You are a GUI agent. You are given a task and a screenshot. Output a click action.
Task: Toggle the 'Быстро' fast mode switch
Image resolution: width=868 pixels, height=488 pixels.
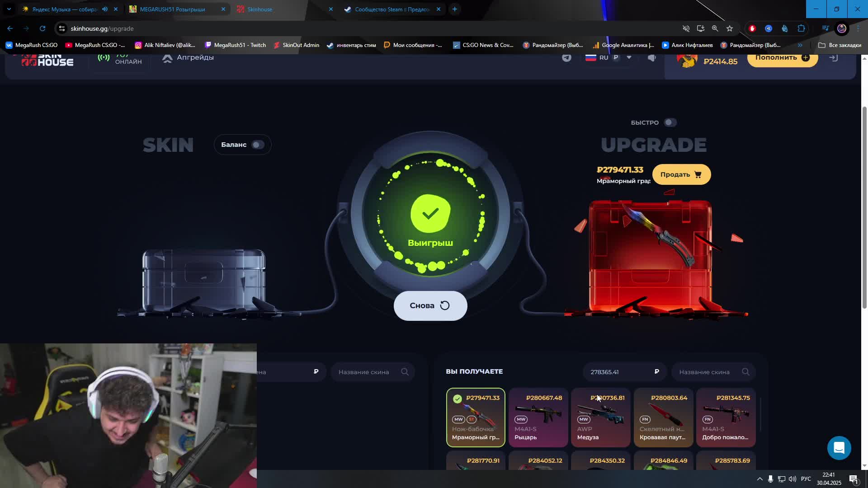click(x=670, y=122)
